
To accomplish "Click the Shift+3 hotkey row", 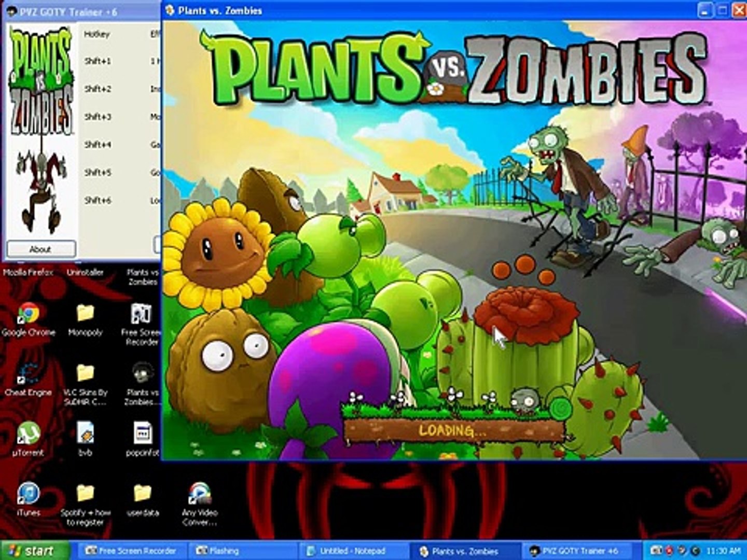I will 98,117.
